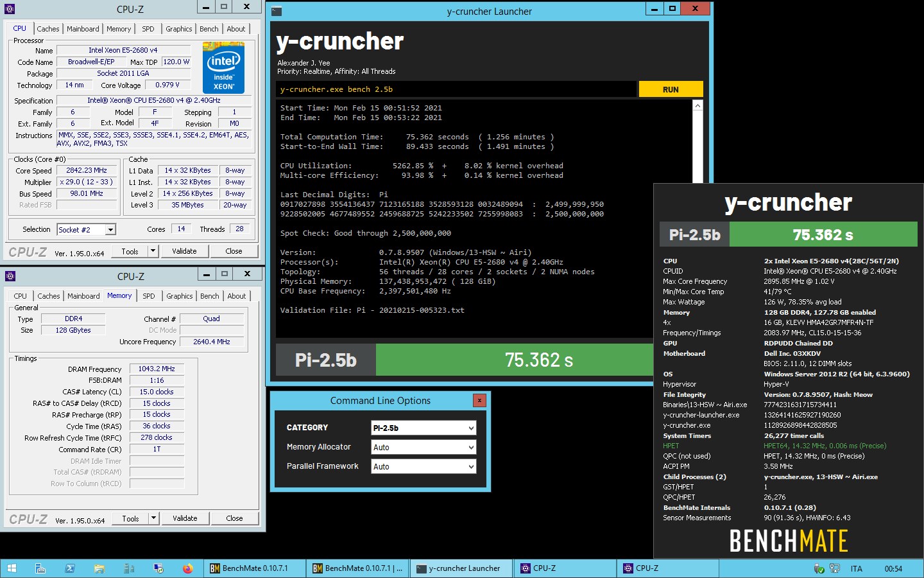Open Bench tab in bottom CPU-Z window
The image size is (924, 578).
tap(210, 296)
